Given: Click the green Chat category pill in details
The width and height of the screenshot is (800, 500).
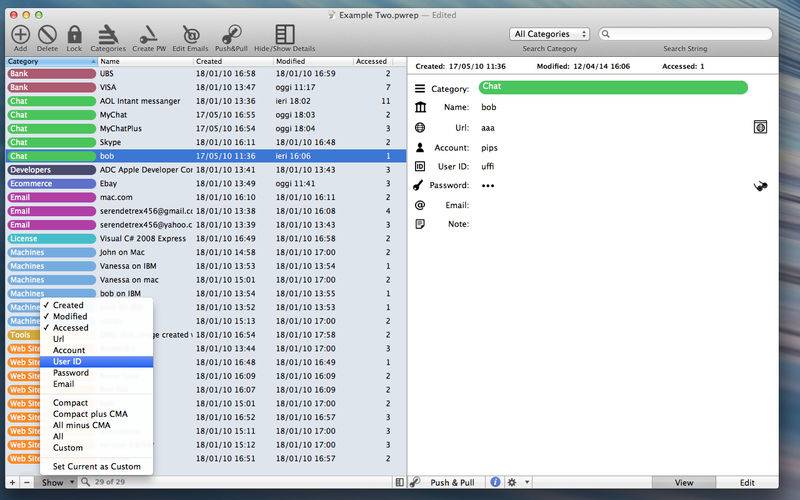Looking at the screenshot, I should pos(613,87).
